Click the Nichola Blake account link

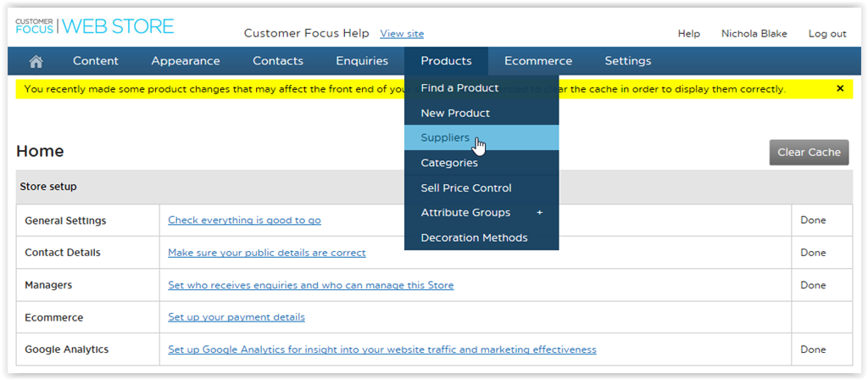(x=754, y=34)
